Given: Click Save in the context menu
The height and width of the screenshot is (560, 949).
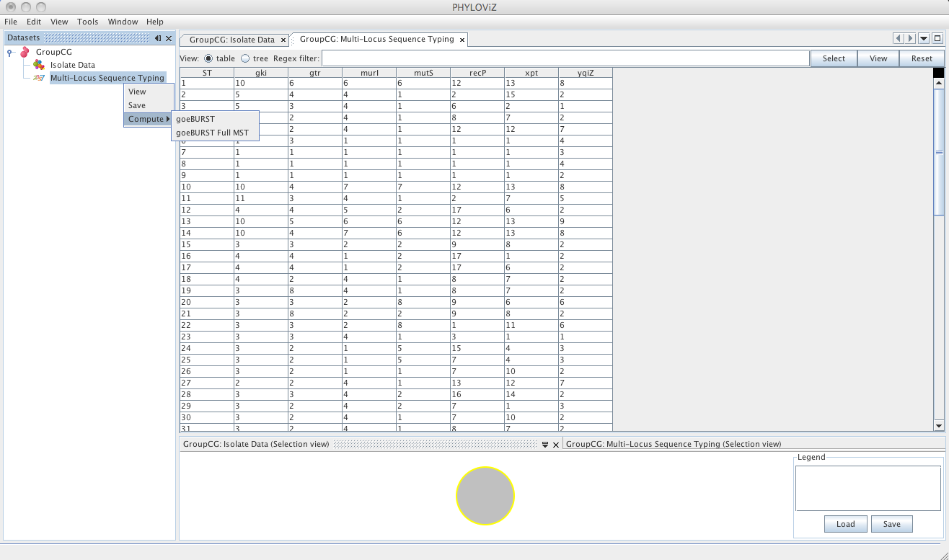Looking at the screenshot, I should pos(149,105).
